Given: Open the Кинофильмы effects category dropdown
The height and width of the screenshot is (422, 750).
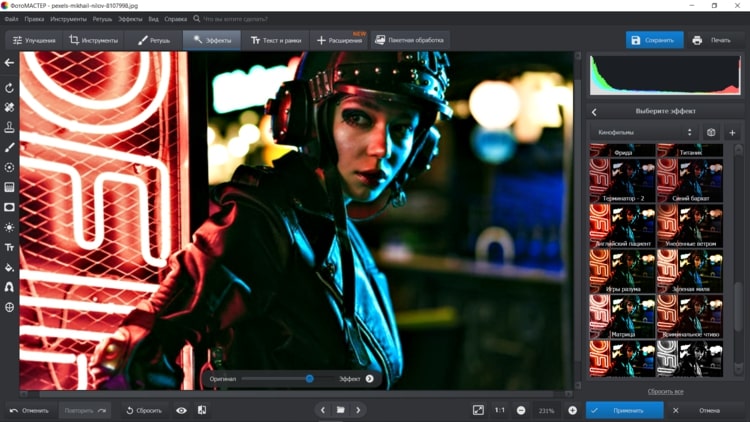Looking at the screenshot, I should click(645, 132).
